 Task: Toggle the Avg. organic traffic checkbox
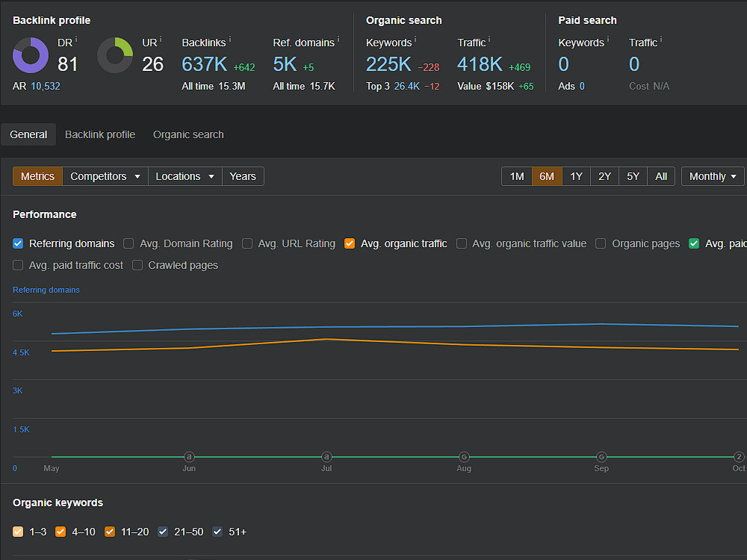(349, 243)
